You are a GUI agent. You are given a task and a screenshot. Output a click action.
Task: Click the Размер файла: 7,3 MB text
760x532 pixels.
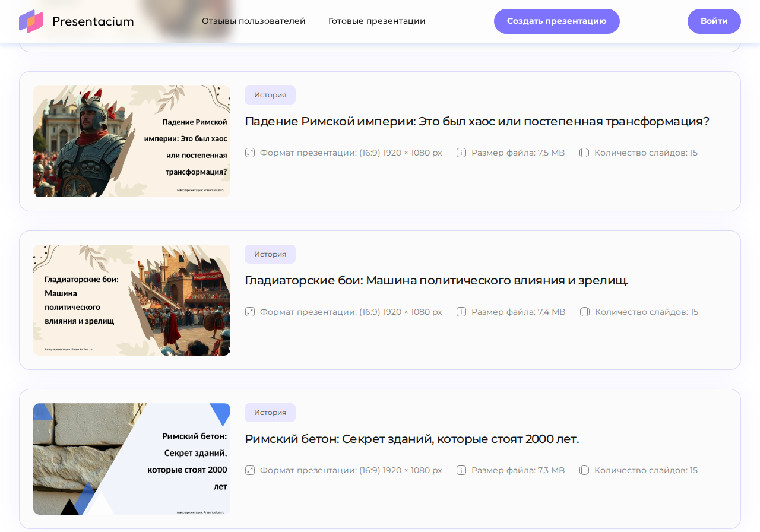518,470
